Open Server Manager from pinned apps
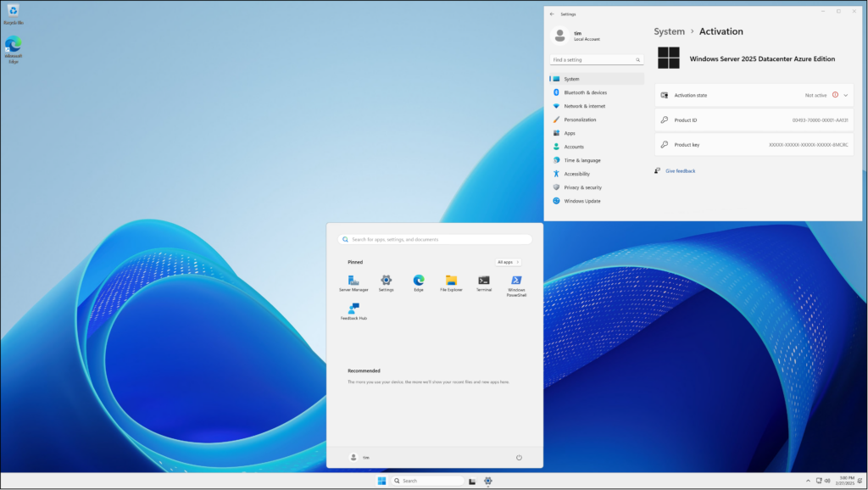Screen dimensions: 868x490 tap(353, 283)
